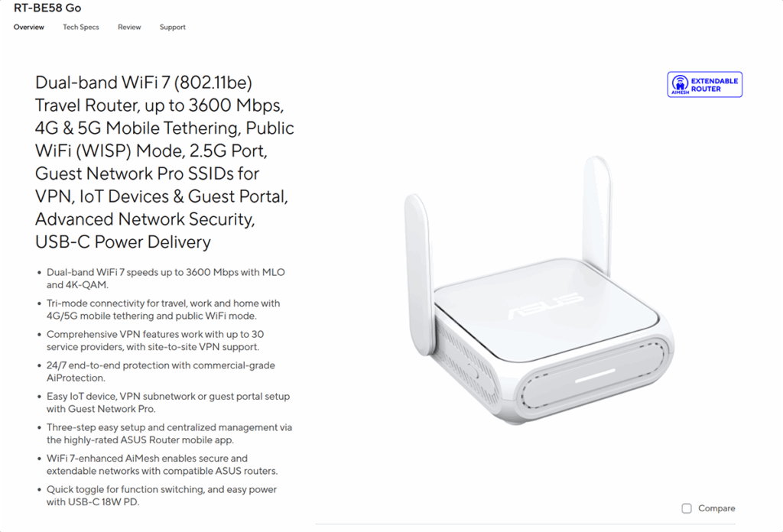This screenshot has width=783, height=532.
Task: Click the WiFi 7-enhanced AiMesh bullet
Action: (x=162, y=465)
